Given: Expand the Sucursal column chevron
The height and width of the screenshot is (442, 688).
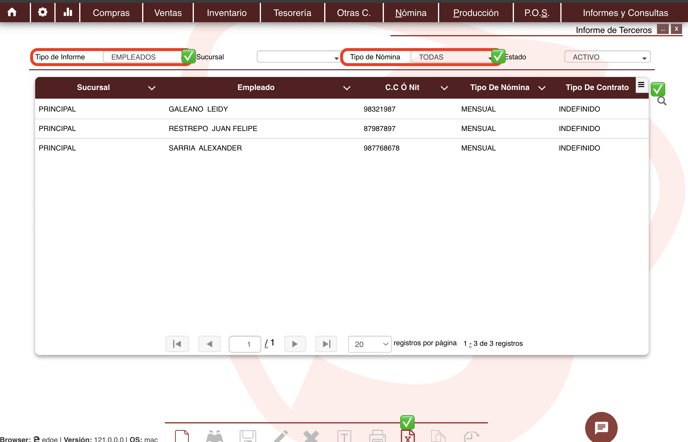Looking at the screenshot, I should coord(152,88).
